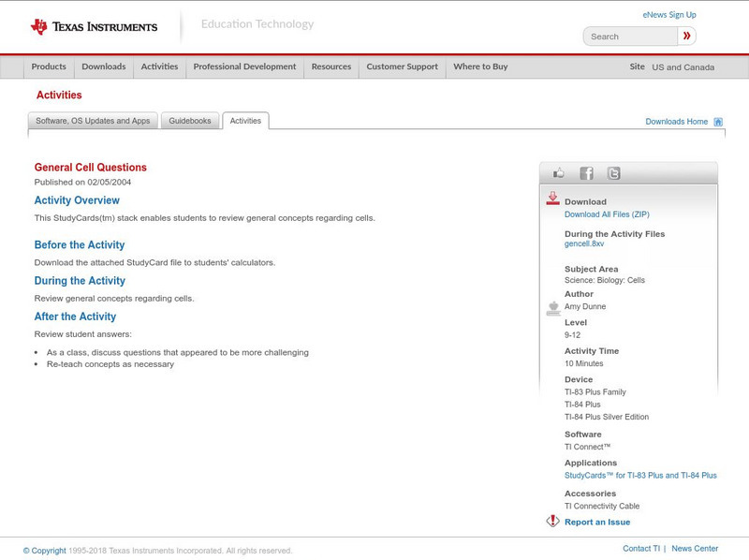
Task: Sign up for eNews
Action: pos(668,14)
